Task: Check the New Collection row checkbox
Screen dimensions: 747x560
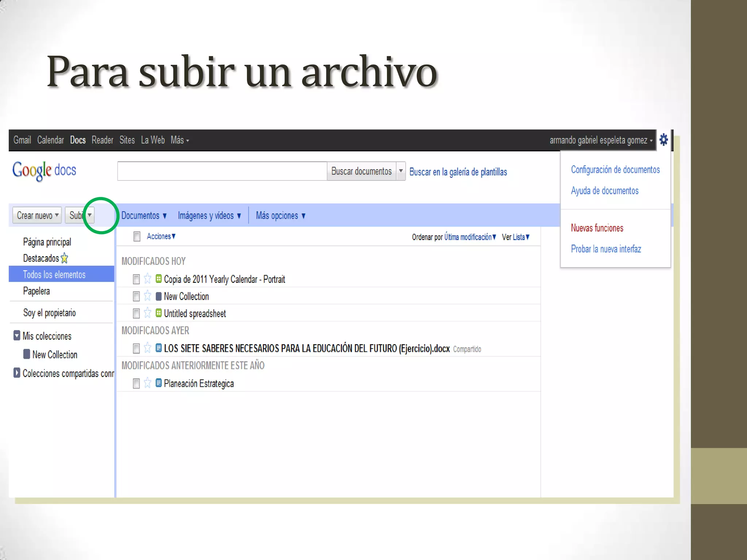Action: coord(136,296)
